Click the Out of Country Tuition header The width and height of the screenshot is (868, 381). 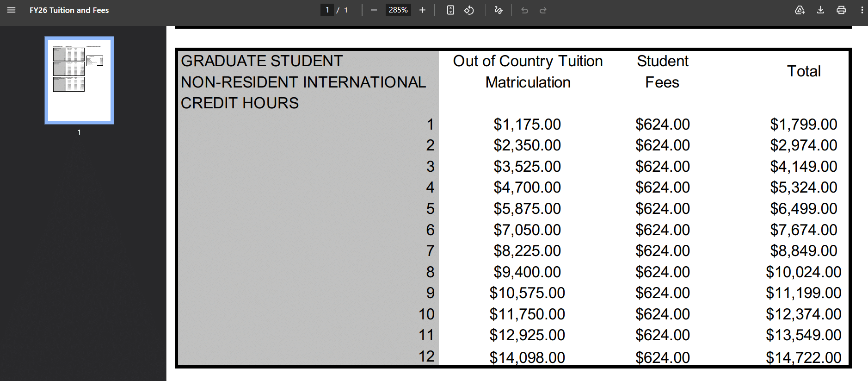pyautogui.click(x=528, y=61)
